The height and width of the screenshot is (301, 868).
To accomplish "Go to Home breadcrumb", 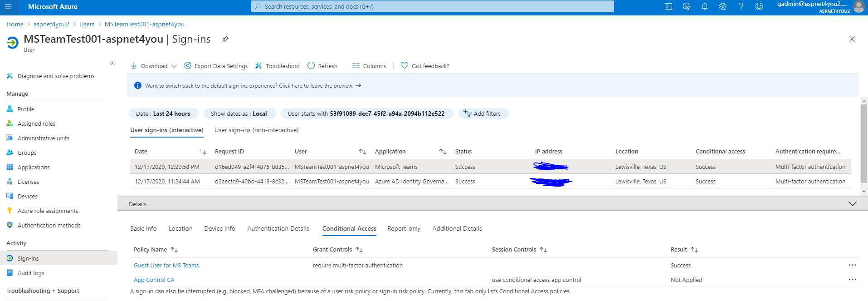I will tap(15, 24).
